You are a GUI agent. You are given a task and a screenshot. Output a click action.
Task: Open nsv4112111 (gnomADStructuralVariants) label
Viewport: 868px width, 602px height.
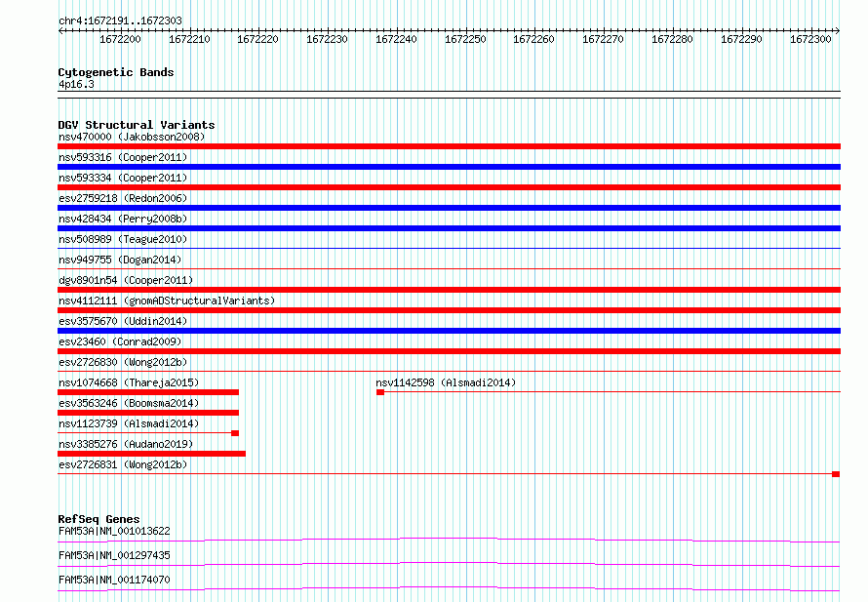click(x=167, y=301)
